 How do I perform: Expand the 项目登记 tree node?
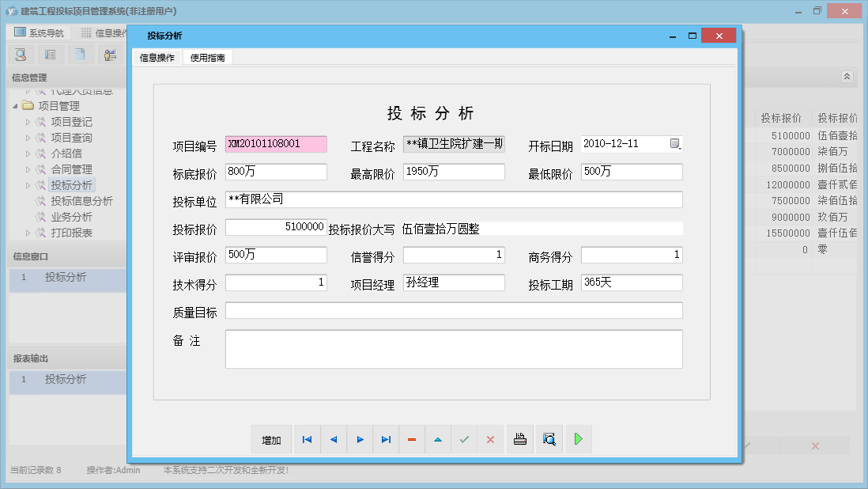pyautogui.click(x=28, y=122)
